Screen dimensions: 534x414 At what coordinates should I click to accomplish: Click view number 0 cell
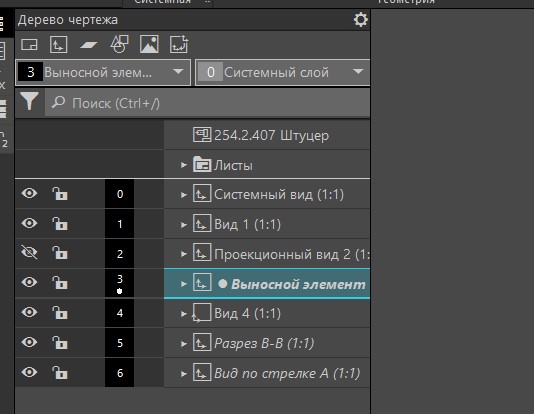[120, 194]
